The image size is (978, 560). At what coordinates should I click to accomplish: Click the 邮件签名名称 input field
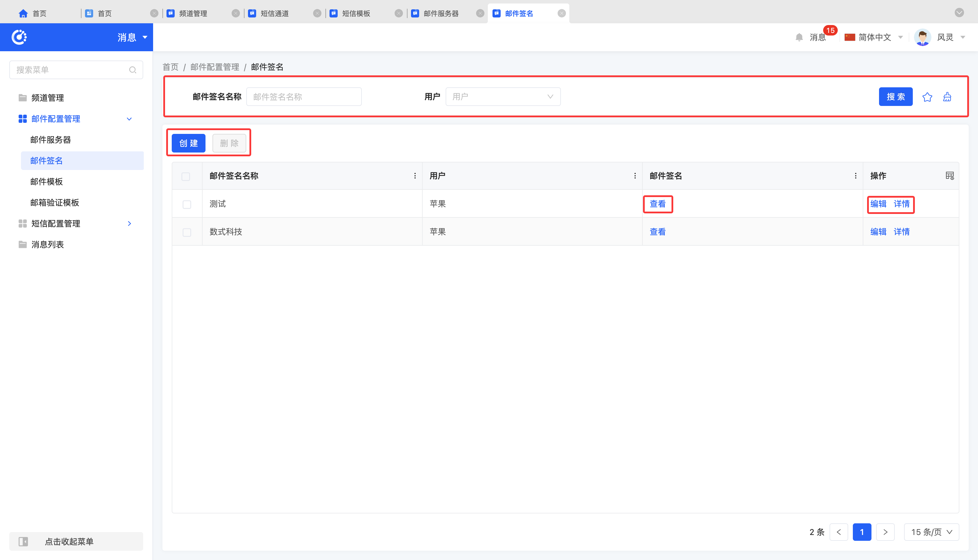[304, 97]
